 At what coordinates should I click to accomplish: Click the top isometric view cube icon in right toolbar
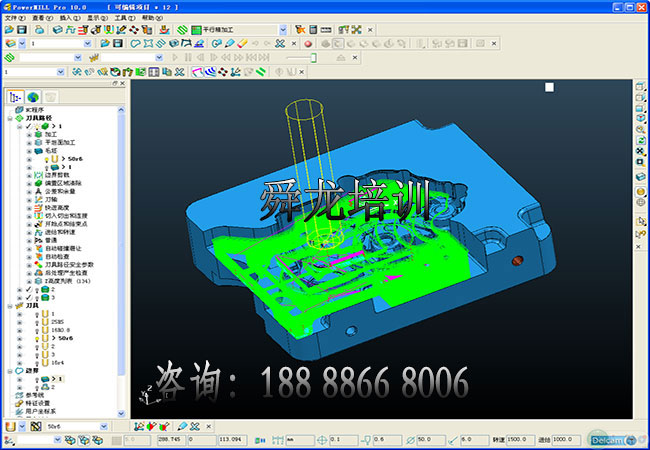coord(640,87)
